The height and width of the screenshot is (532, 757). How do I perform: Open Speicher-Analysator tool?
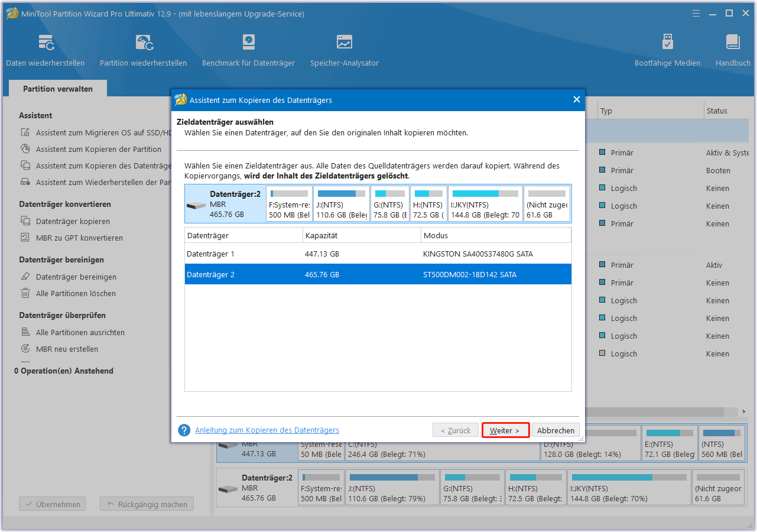(x=345, y=50)
